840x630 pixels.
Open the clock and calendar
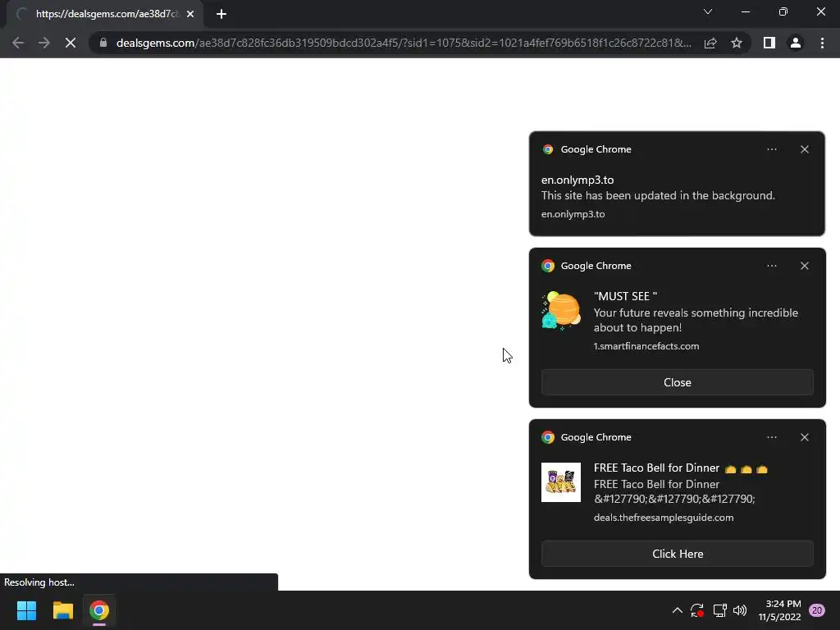pyautogui.click(x=779, y=610)
